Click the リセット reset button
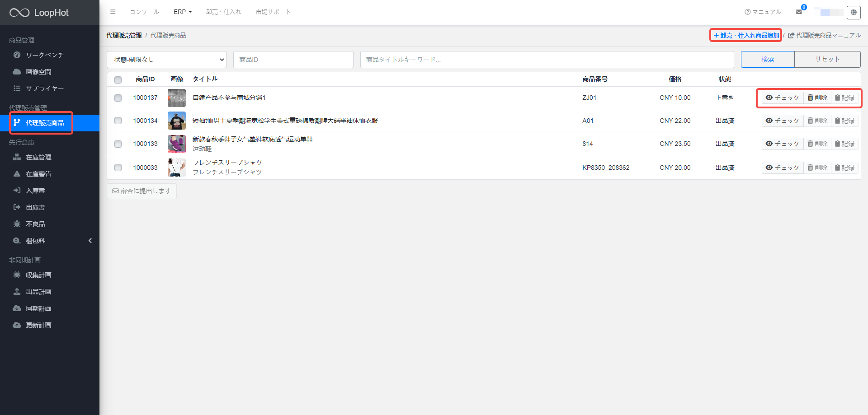 click(827, 59)
